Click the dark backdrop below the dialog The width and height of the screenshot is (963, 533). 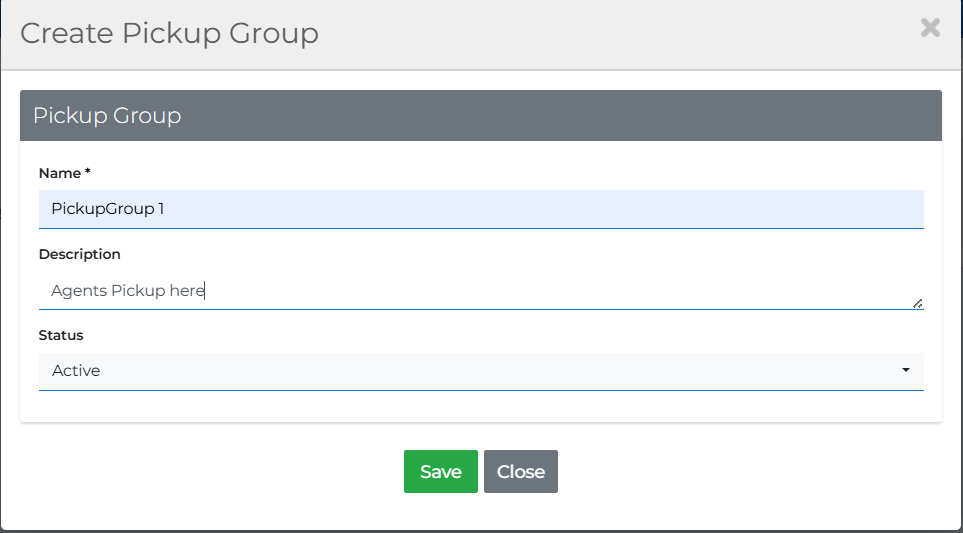(480, 531)
